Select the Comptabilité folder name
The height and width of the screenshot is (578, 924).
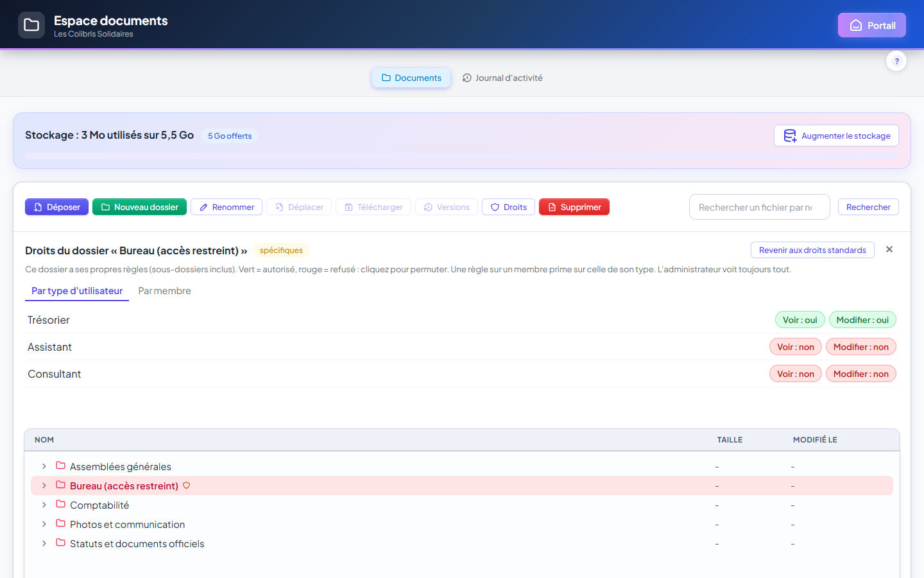pyautogui.click(x=99, y=505)
